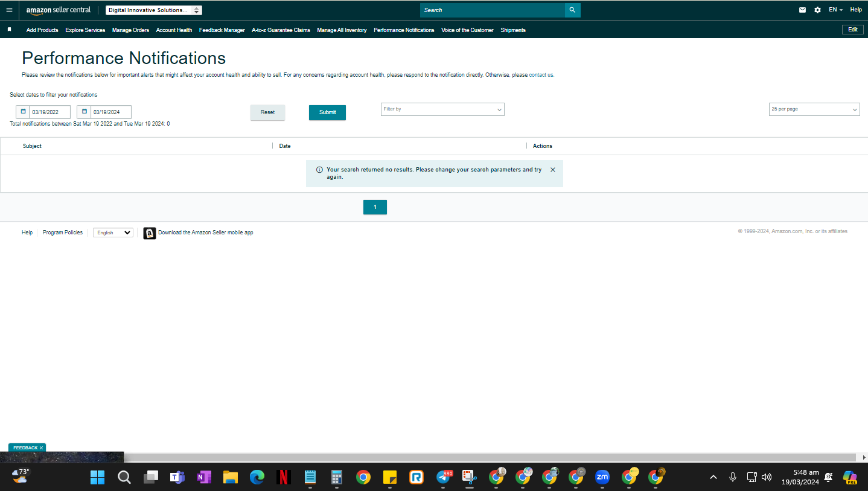Open Netflix from the taskbar
Screen dimensions: 868x491
(x=283, y=477)
